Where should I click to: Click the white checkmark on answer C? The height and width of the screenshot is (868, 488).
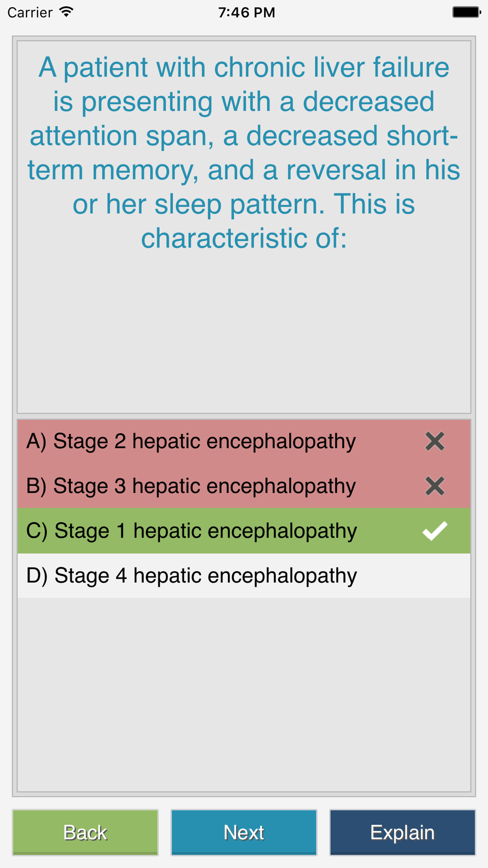(x=434, y=531)
